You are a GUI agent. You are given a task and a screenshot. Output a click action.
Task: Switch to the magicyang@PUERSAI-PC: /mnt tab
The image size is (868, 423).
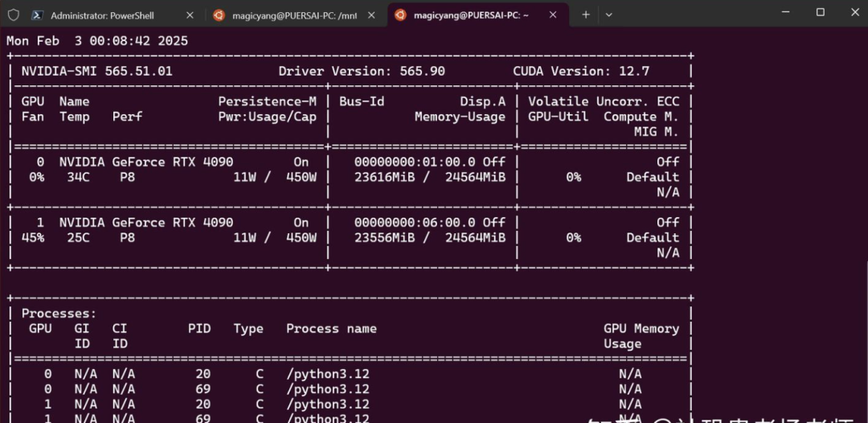pyautogui.click(x=296, y=15)
